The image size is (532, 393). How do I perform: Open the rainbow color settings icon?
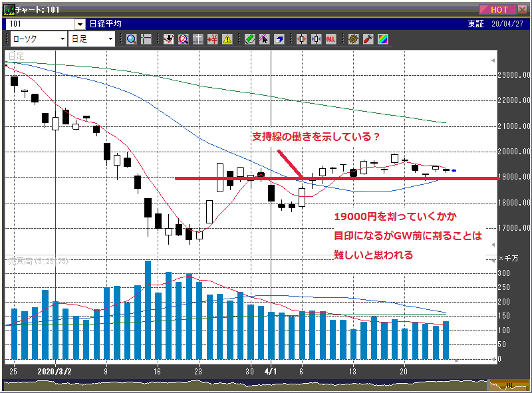pos(383,39)
